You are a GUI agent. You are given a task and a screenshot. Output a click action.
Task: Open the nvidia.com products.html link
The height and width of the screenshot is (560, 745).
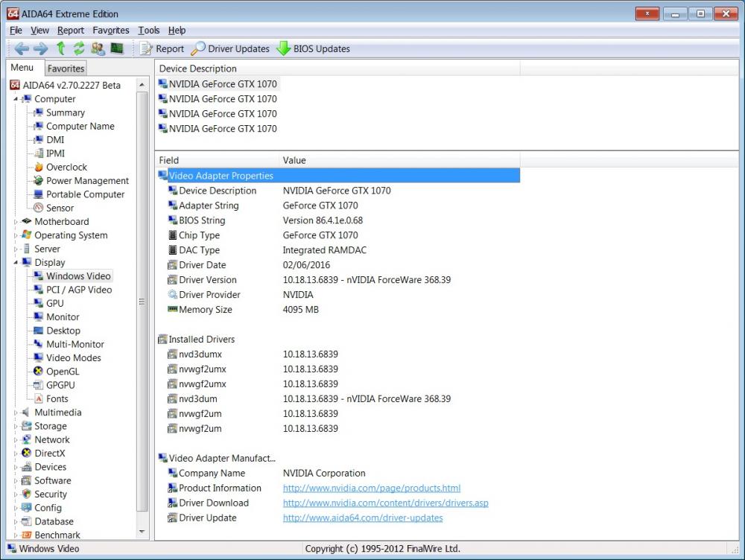(x=372, y=489)
